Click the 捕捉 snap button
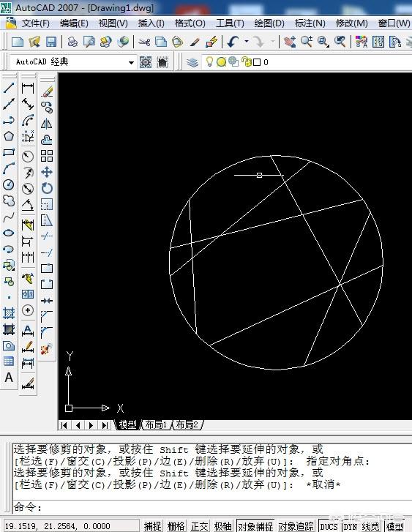This screenshot has height=532, width=412. [153, 526]
